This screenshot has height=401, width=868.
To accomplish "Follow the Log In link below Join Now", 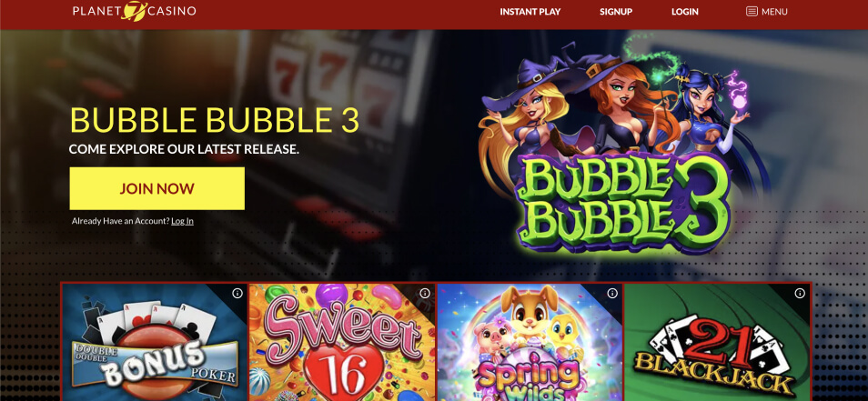I will click(x=182, y=221).
